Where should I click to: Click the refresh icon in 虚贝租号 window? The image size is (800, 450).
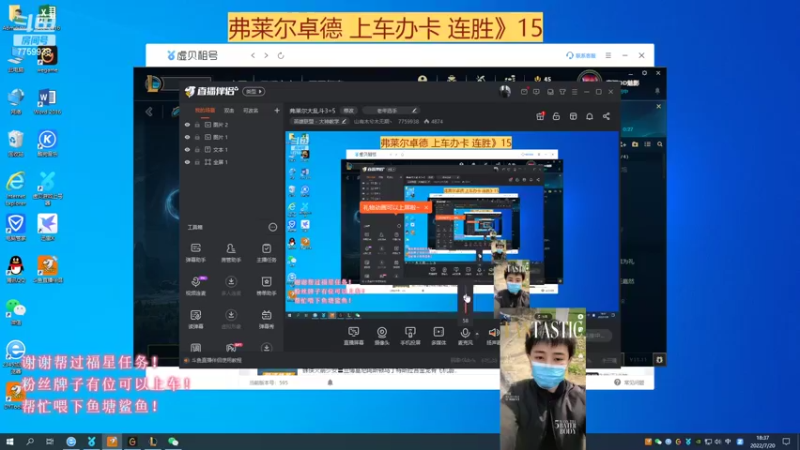point(281,55)
